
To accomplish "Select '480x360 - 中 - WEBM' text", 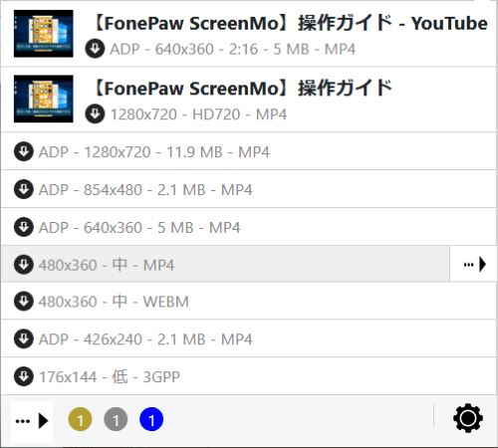I will [114, 302].
